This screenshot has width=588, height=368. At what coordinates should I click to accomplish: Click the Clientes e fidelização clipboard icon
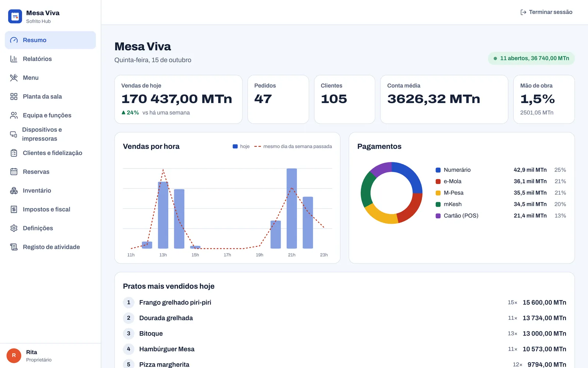coord(14,153)
